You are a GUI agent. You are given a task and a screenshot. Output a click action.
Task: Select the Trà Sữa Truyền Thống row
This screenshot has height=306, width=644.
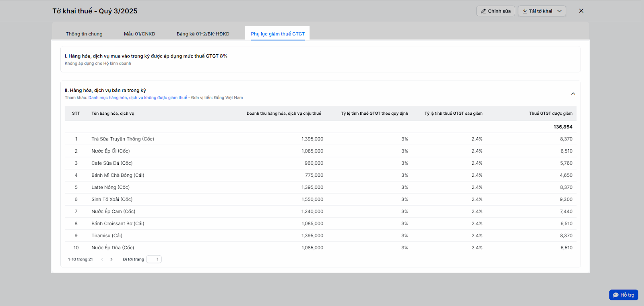[x=123, y=139]
